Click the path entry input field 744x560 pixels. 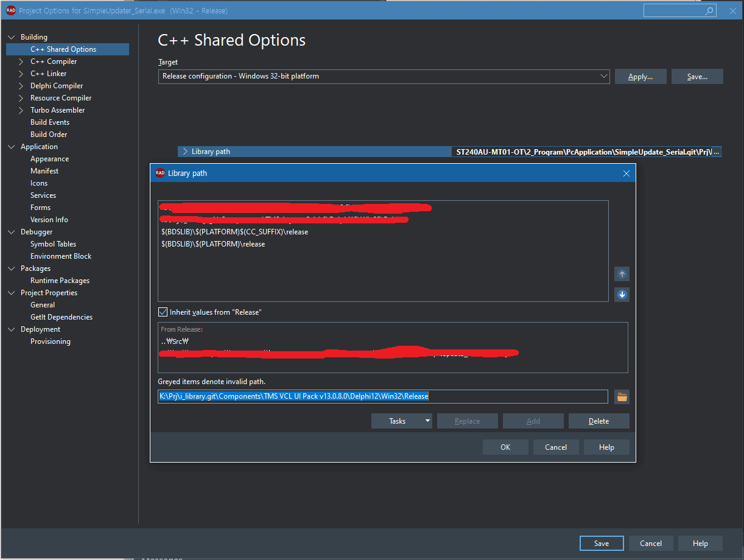point(382,397)
